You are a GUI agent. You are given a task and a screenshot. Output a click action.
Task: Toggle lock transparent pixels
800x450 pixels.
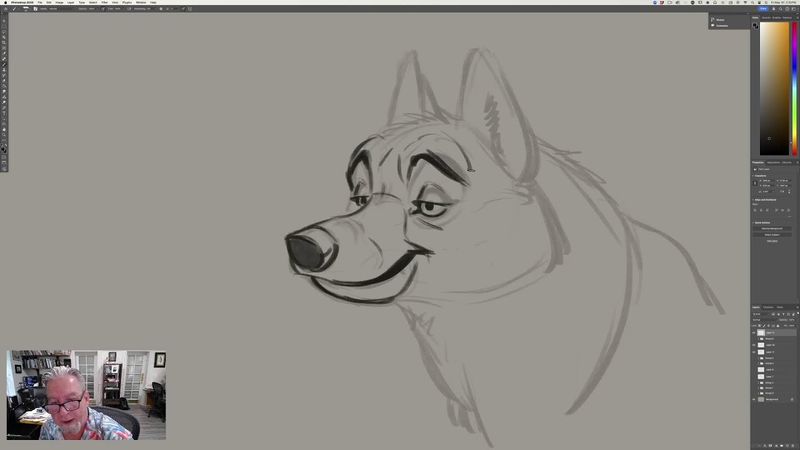[760, 326]
